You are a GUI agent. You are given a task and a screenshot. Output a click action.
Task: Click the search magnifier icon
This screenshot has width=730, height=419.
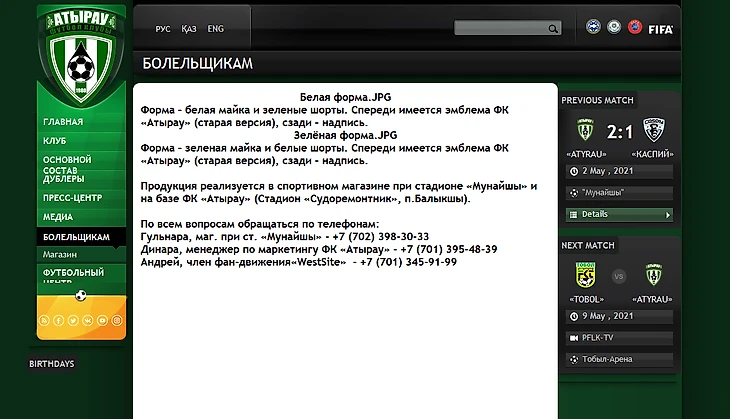553,29
